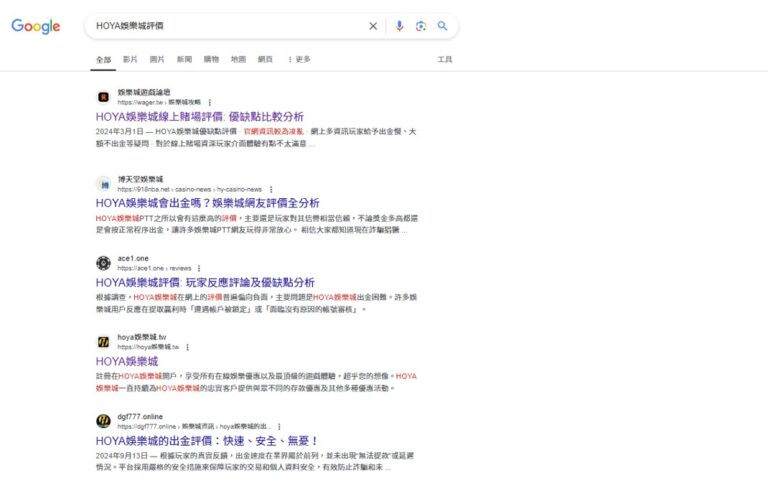
Task: Click the 2024年9月13日 snippet date
Action: click(x=121, y=456)
